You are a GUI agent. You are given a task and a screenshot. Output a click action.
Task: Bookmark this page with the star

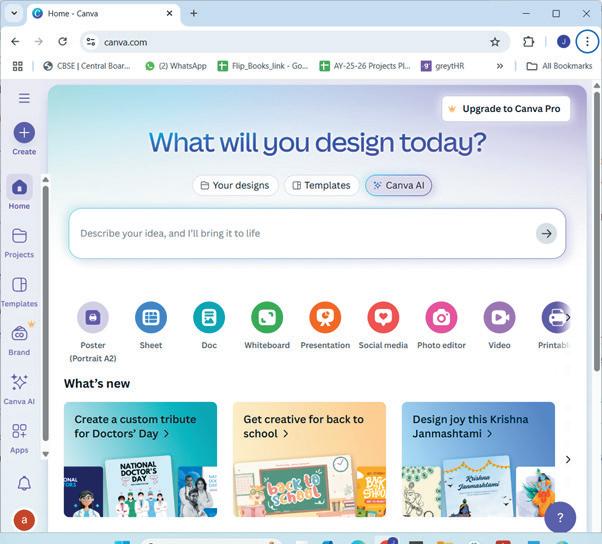[x=495, y=42]
